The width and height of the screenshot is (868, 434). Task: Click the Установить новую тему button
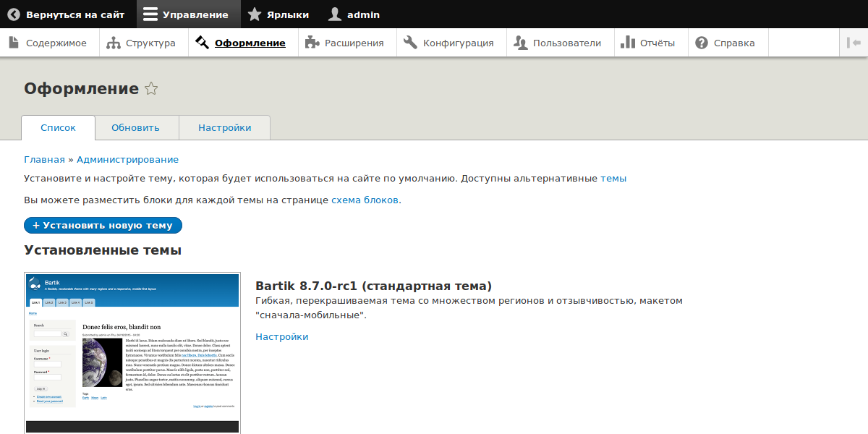coord(103,225)
